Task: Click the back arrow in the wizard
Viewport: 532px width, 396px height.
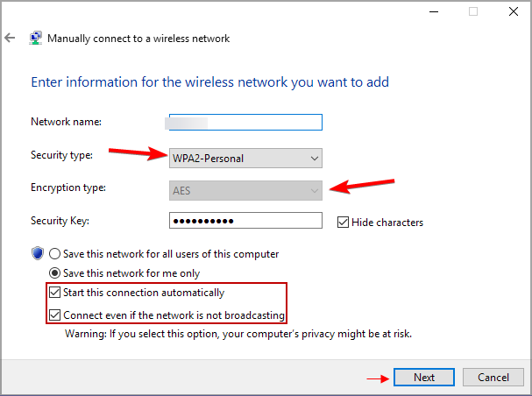Action: (10, 39)
